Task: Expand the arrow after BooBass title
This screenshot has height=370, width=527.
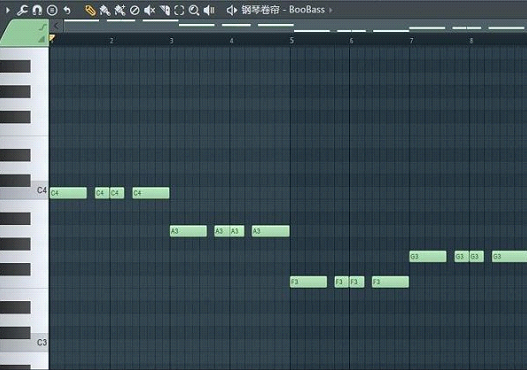Action: (331, 10)
